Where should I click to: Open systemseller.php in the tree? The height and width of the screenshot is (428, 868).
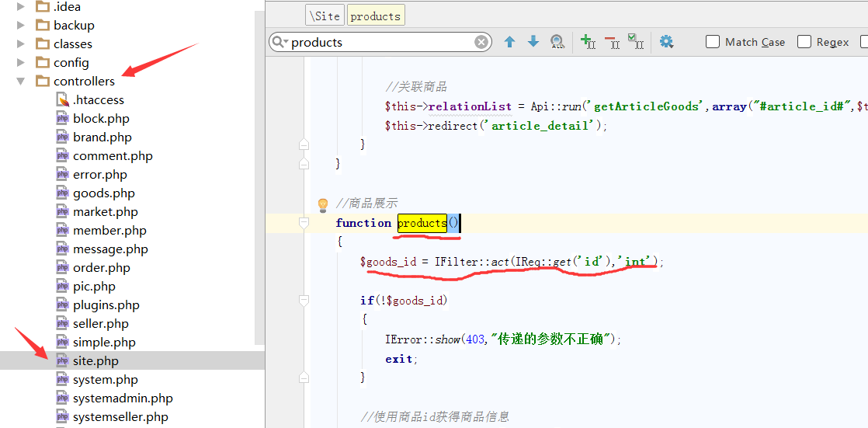[120, 417]
